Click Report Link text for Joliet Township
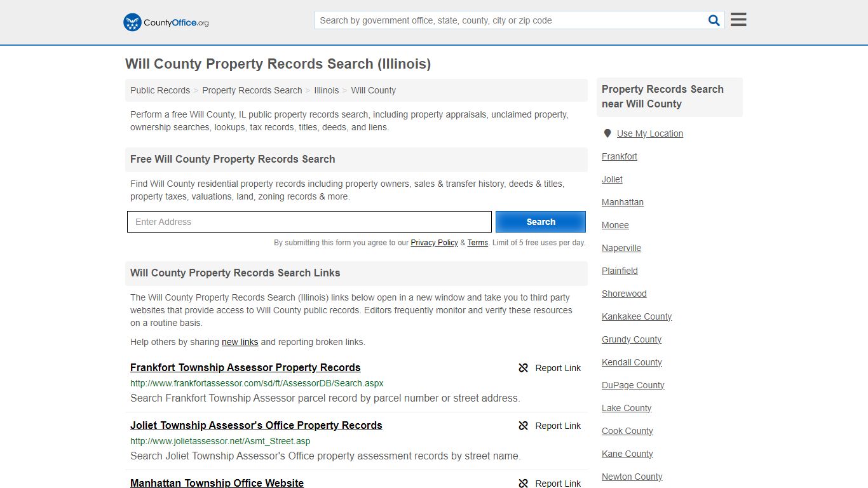The image size is (868, 488). click(558, 426)
